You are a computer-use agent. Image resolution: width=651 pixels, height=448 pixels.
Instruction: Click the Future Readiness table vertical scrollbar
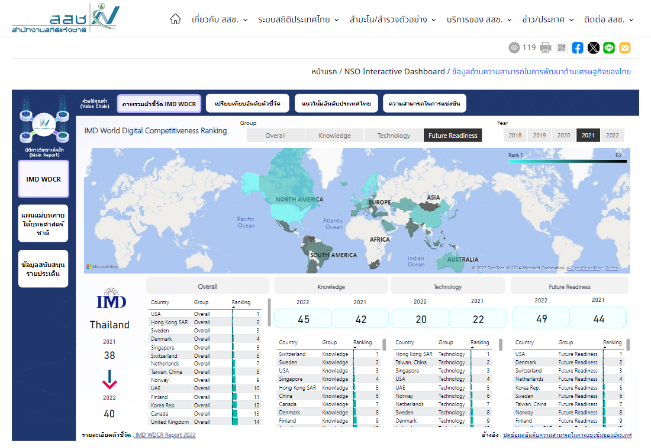coord(628,344)
